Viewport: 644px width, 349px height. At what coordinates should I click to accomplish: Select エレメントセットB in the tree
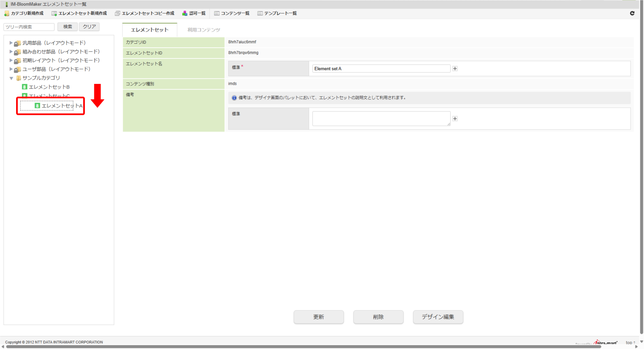(49, 87)
